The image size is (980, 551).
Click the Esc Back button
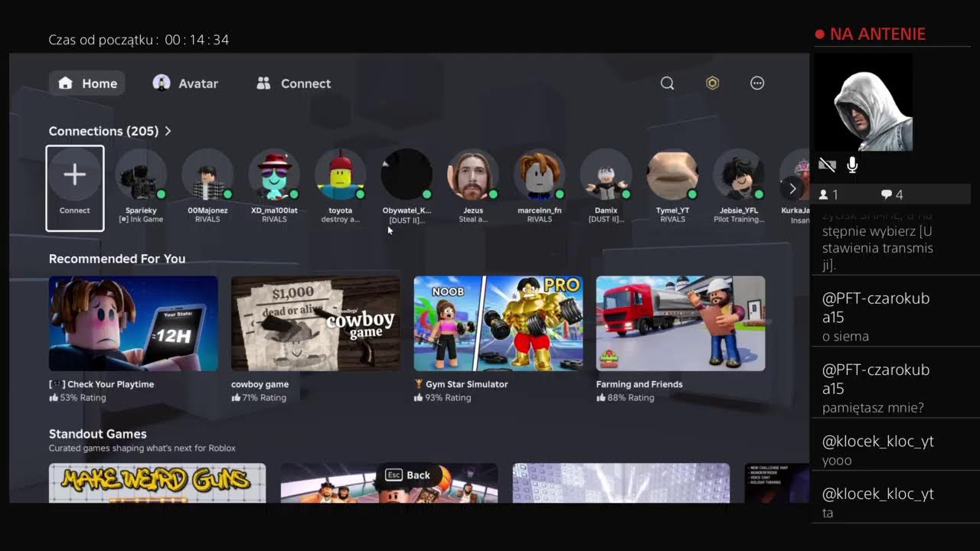(x=409, y=475)
